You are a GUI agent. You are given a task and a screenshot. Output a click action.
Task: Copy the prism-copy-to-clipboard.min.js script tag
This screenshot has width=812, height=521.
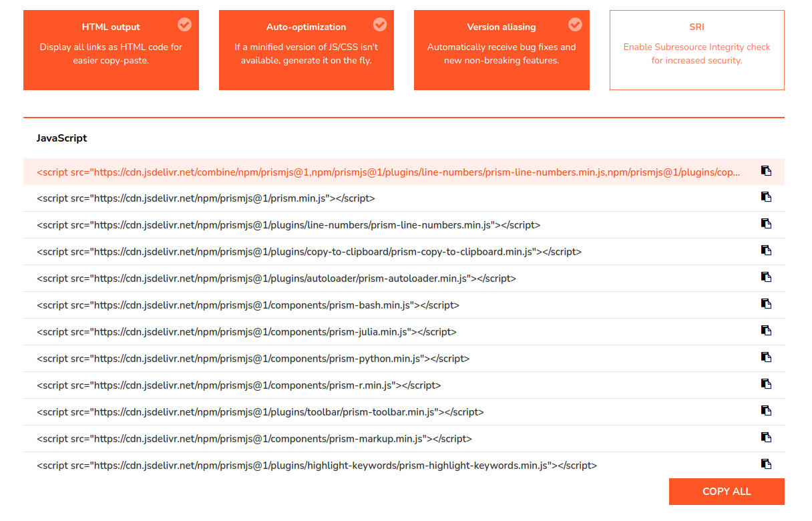click(766, 250)
